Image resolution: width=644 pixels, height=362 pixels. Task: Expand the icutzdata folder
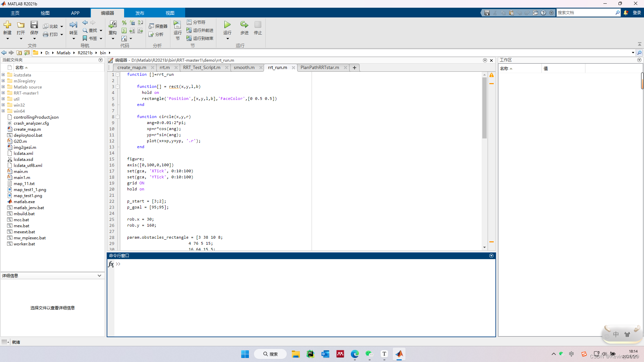point(3,75)
